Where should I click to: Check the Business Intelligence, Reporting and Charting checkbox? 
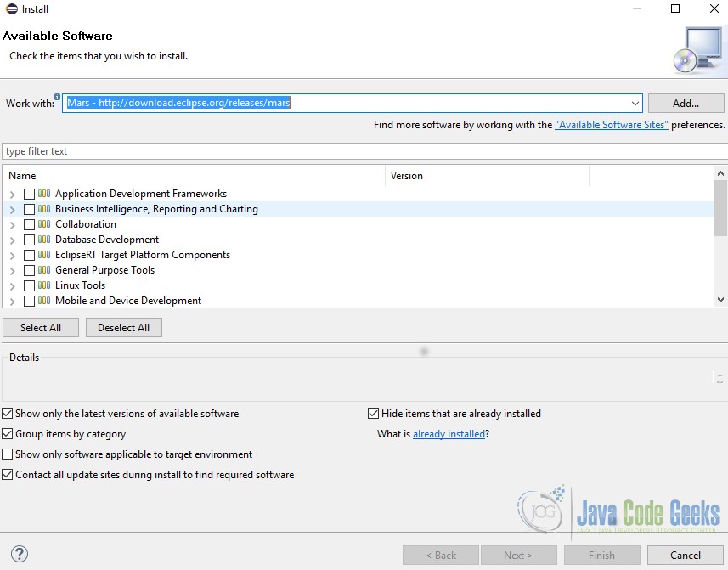(29, 209)
